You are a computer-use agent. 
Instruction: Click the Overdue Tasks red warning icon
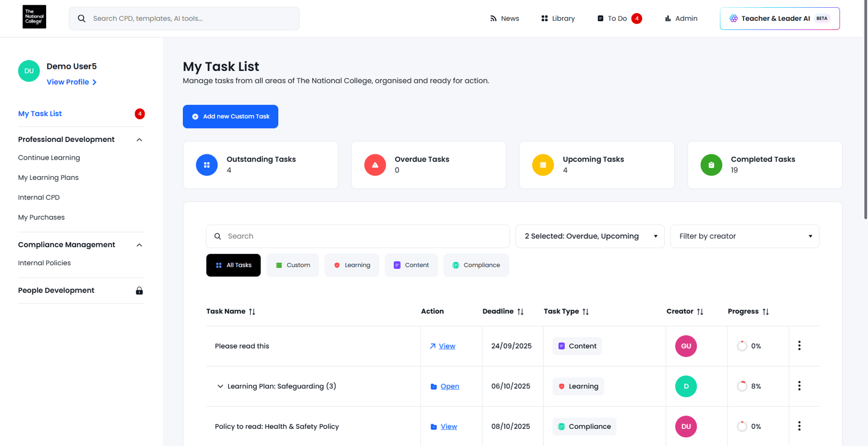coord(375,165)
